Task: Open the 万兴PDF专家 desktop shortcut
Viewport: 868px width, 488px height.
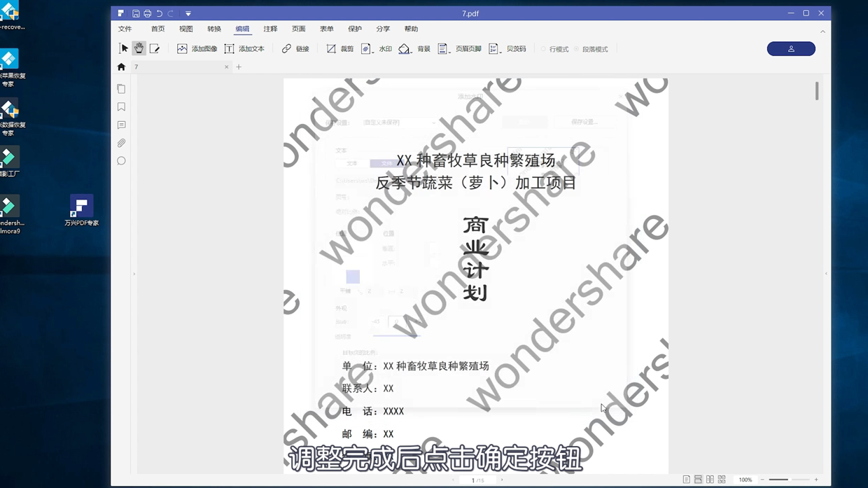Action: [x=81, y=211]
